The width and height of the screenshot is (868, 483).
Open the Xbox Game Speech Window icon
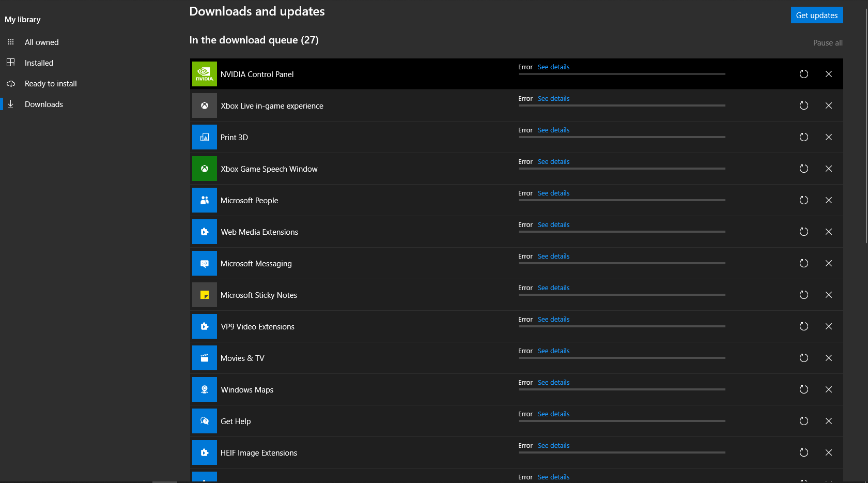[x=205, y=169]
